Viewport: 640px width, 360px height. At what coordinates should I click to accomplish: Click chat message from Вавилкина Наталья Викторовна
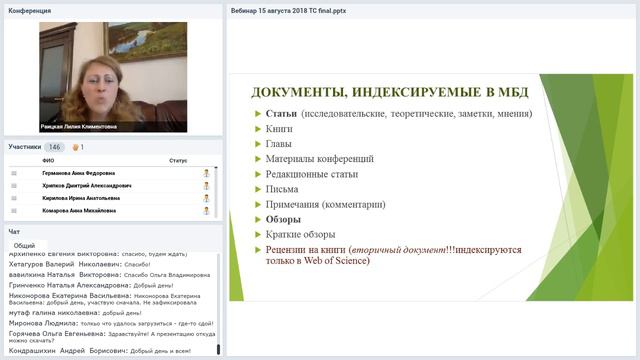coord(109,275)
